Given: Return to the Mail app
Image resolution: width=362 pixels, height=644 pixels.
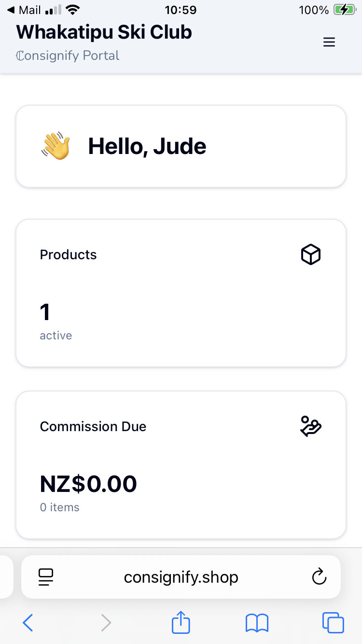Looking at the screenshot, I should pyautogui.click(x=24, y=10).
